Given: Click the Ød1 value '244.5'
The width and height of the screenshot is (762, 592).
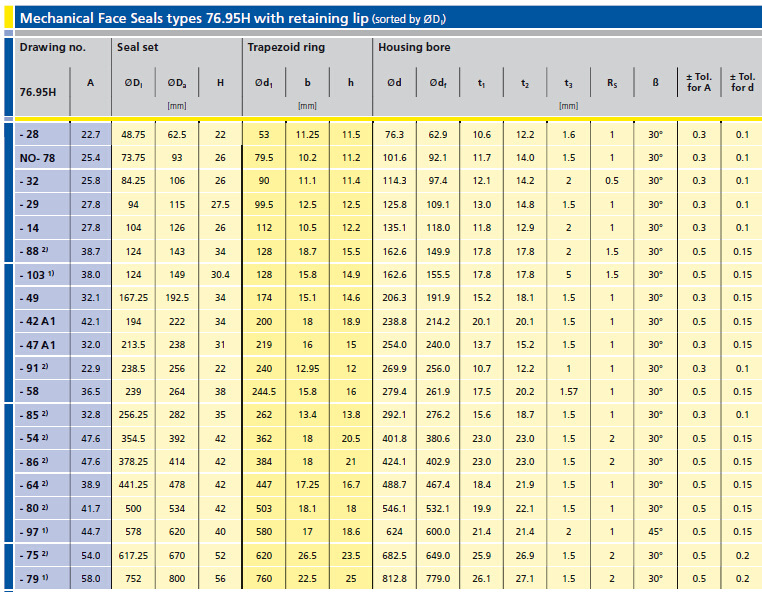Looking at the screenshot, I should click(264, 391).
